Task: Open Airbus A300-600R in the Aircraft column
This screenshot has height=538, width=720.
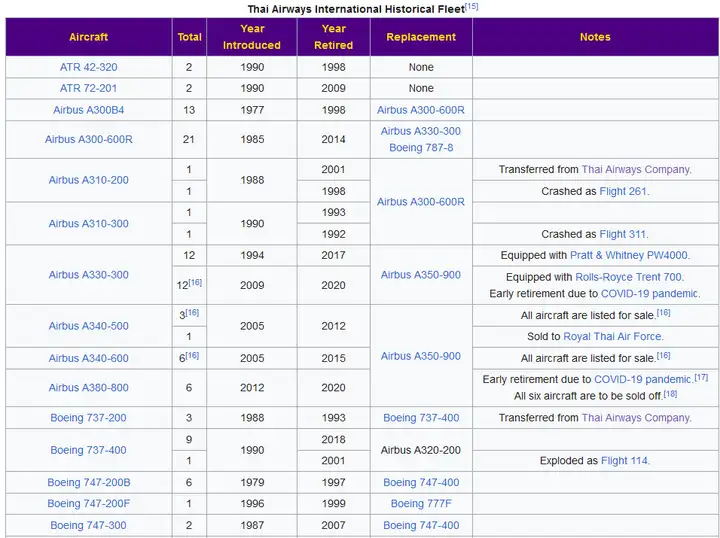Action: tap(89, 140)
